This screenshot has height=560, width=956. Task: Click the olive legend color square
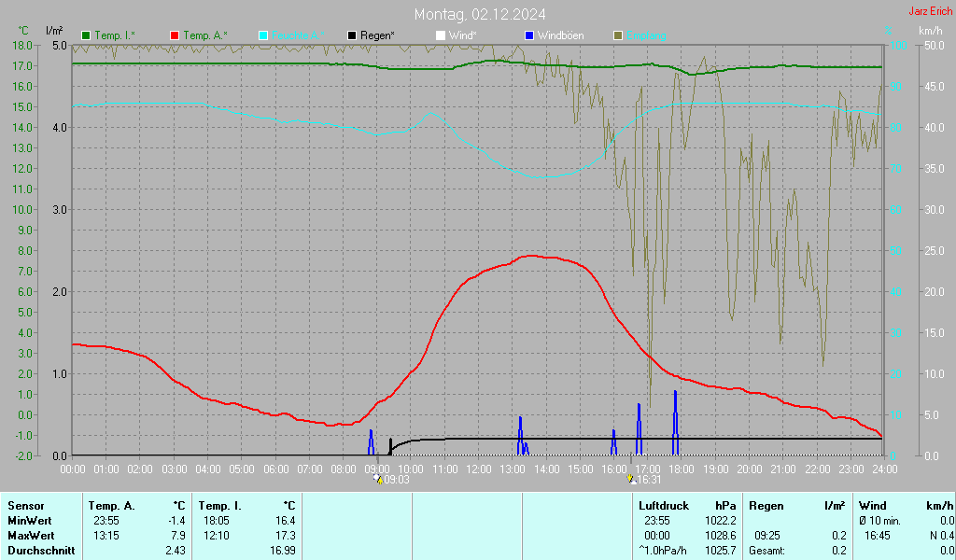[618, 35]
